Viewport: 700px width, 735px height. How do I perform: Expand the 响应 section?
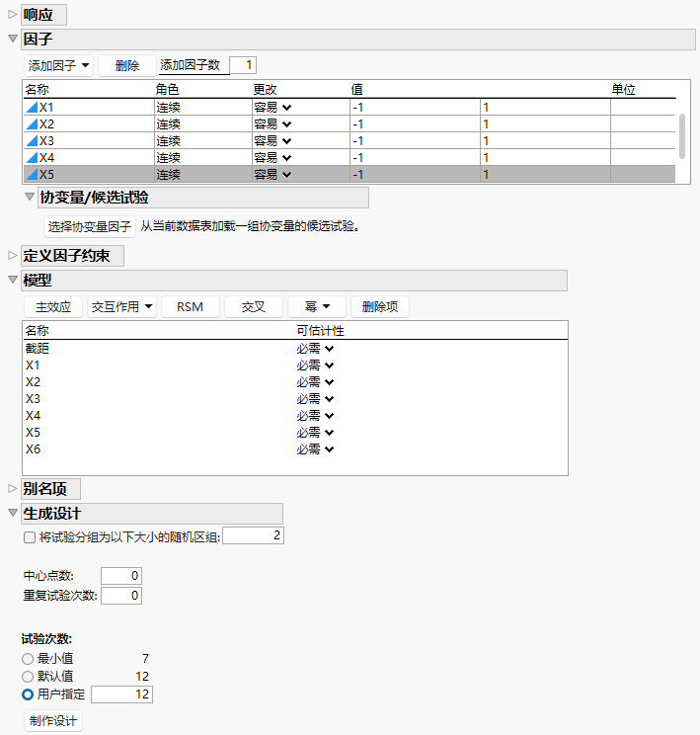click(x=13, y=15)
